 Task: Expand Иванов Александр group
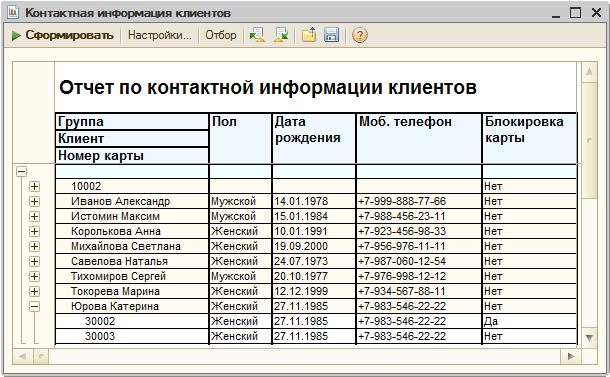(x=34, y=202)
